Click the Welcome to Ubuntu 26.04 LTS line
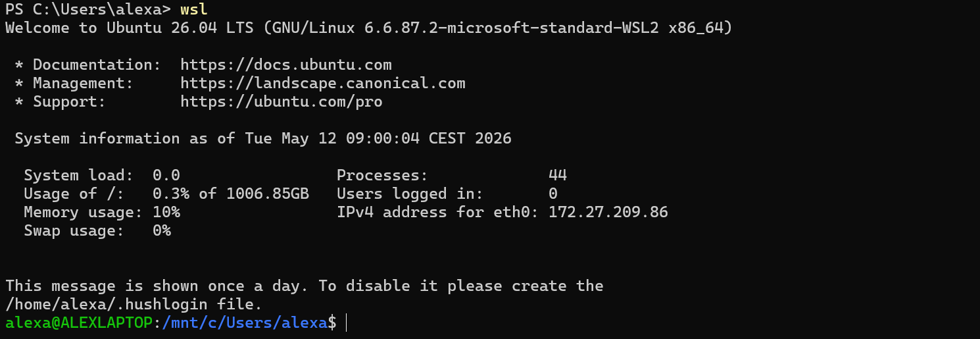The width and height of the screenshot is (980, 339). pos(369,28)
